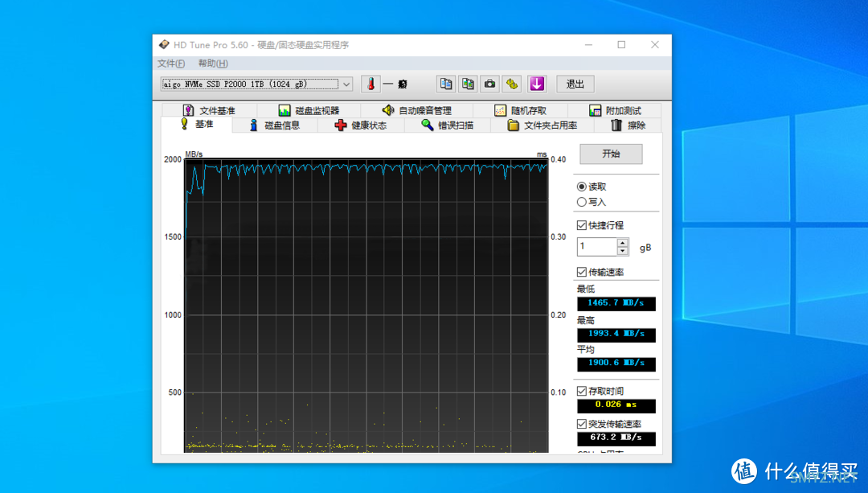Screen dimensions: 868x493
Task: Open the 文件基准 tab
Action: tap(209, 110)
